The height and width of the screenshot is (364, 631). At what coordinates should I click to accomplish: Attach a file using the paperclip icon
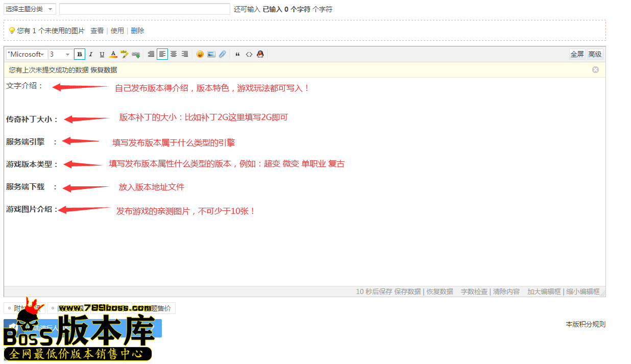coord(222,54)
